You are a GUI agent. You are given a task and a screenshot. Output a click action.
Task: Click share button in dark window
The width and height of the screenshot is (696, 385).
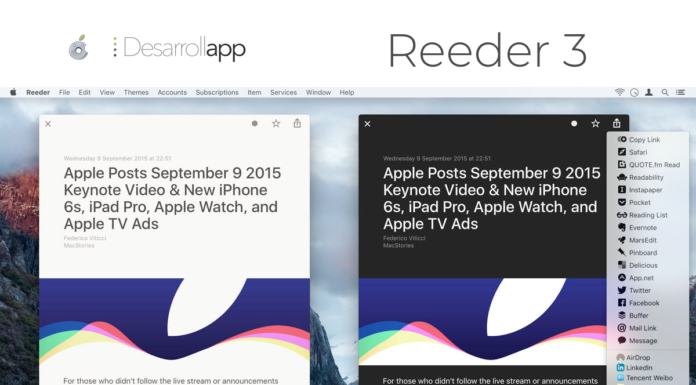click(x=617, y=123)
